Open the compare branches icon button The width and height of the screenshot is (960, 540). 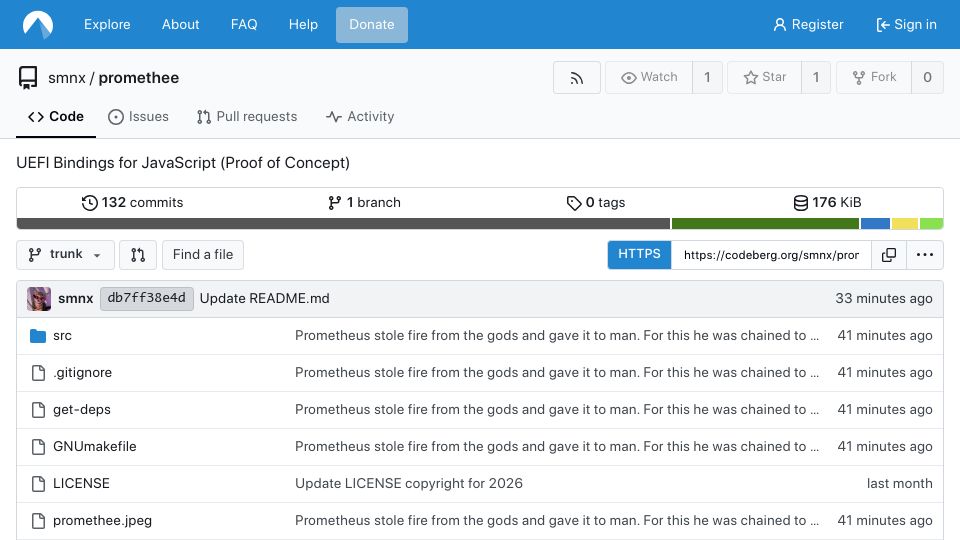(138, 255)
